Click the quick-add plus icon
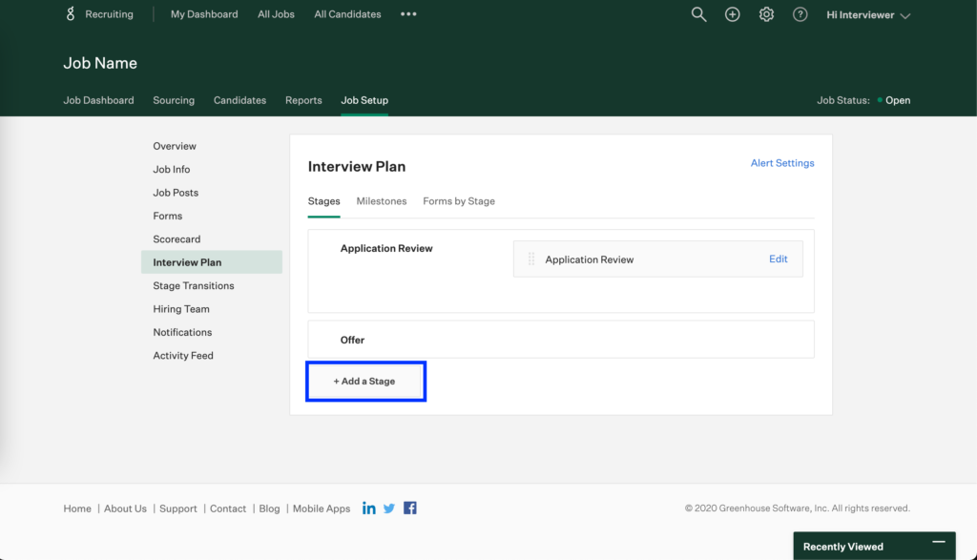 [732, 14]
